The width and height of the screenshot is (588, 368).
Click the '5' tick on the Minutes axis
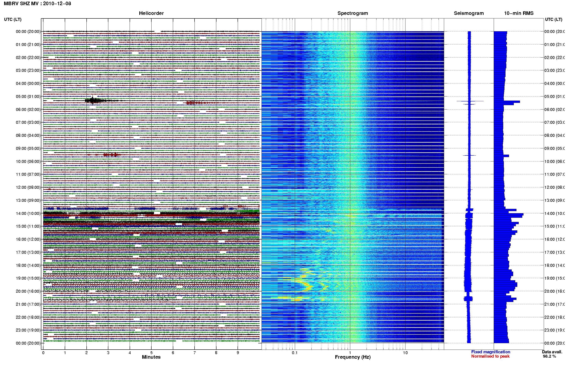click(151, 352)
